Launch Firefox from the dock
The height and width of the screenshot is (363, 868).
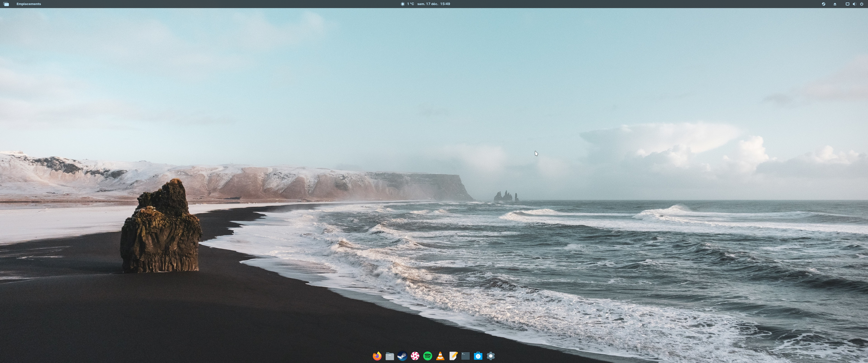point(377,356)
